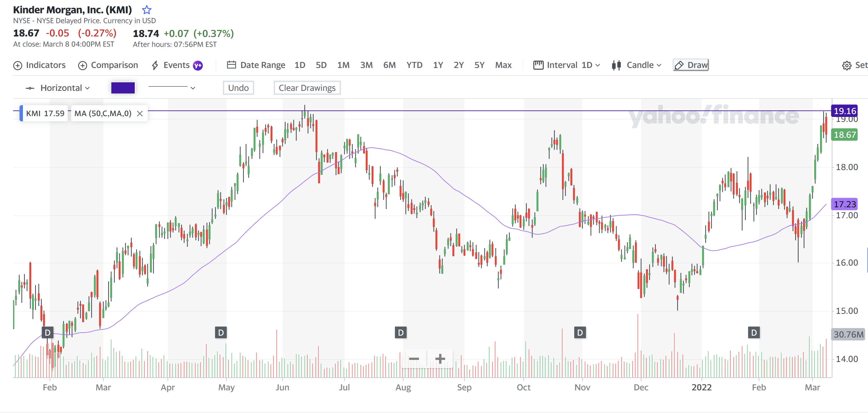This screenshot has height=413, width=868.
Task: Click the lightning bolt Events icon
Action: pos(155,65)
